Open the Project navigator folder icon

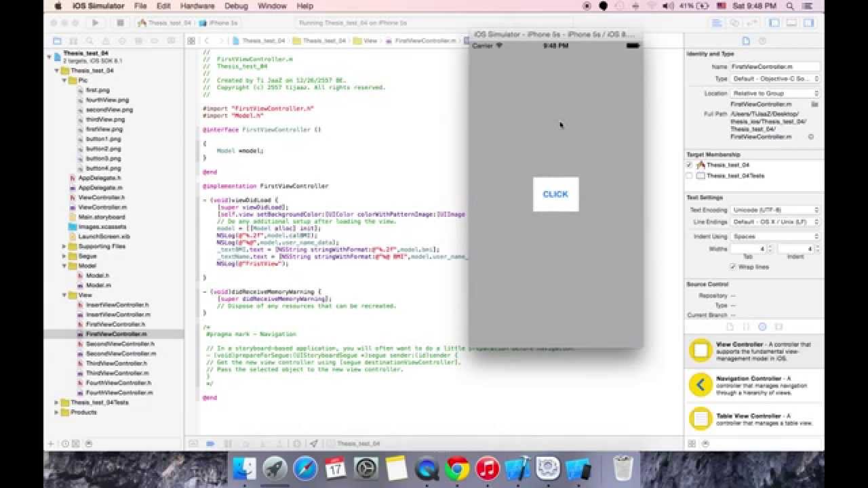point(57,41)
